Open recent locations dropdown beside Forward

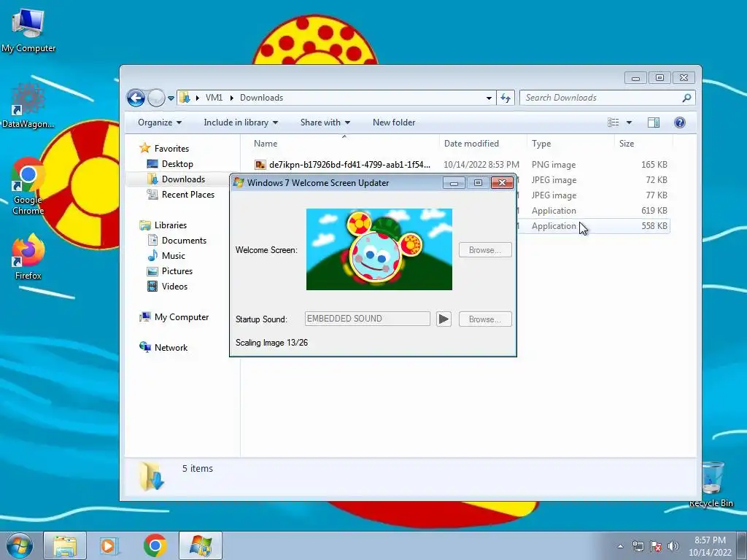tap(171, 98)
